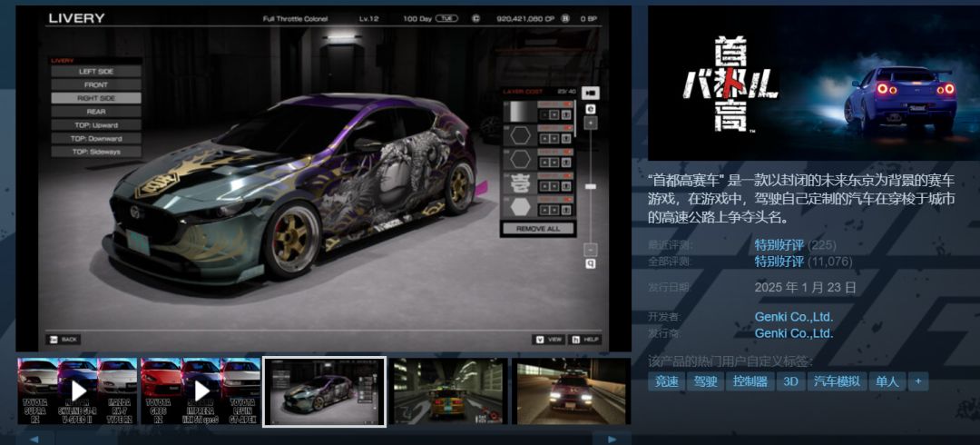Toggle the red switch on the gradient layer
This screenshot has height=445, width=980.
pyautogui.click(x=567, y=104)
